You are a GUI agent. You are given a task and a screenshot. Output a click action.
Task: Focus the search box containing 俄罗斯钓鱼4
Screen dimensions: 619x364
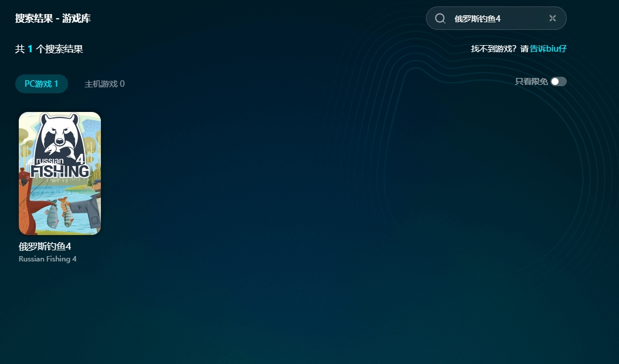click(x=496, y=18)
